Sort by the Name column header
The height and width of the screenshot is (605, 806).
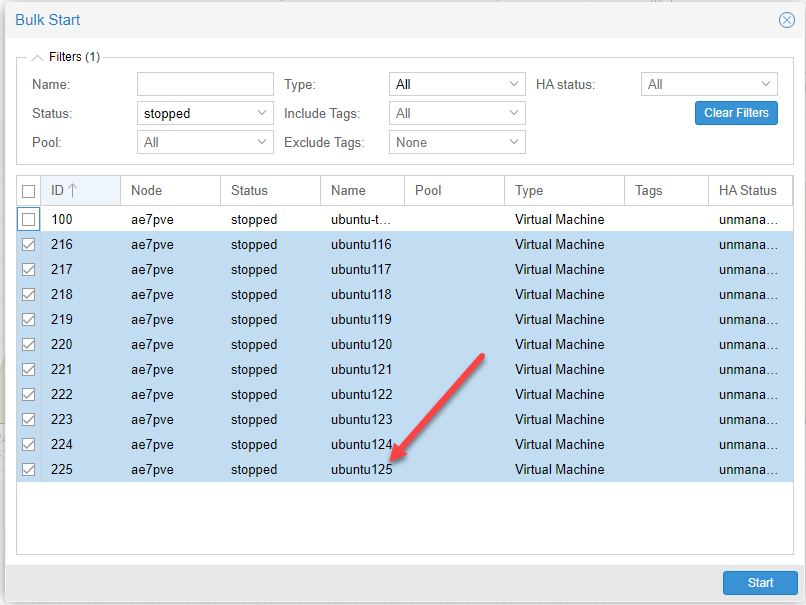coord(362,191)
